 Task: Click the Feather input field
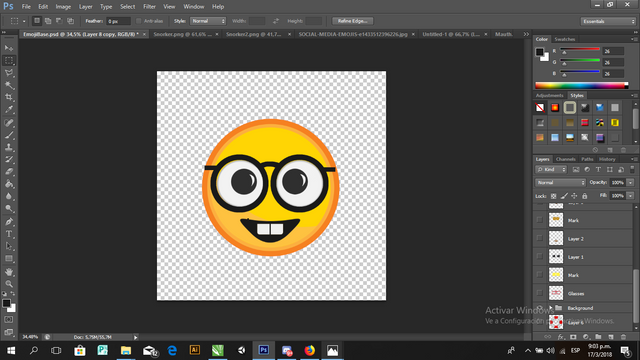[x=118, y=21]
